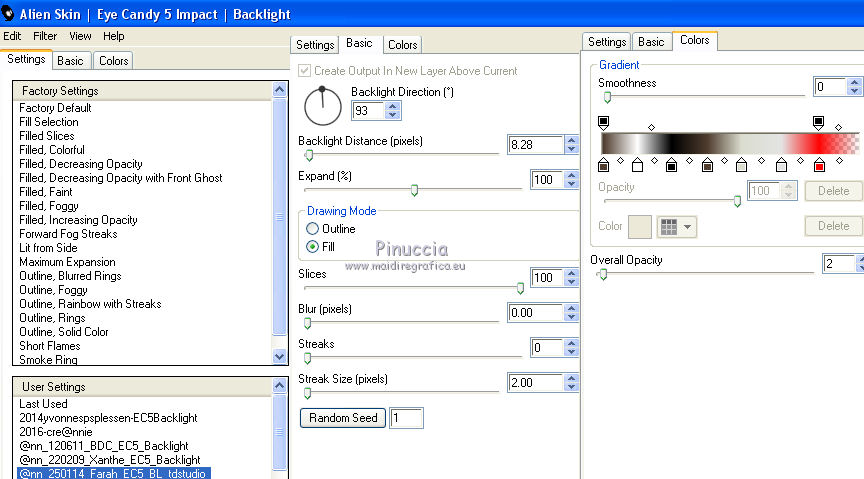Screen dimensions: 864x479
Task: Click the midpoint diamond right of the red stop
Action: (839, 161)
